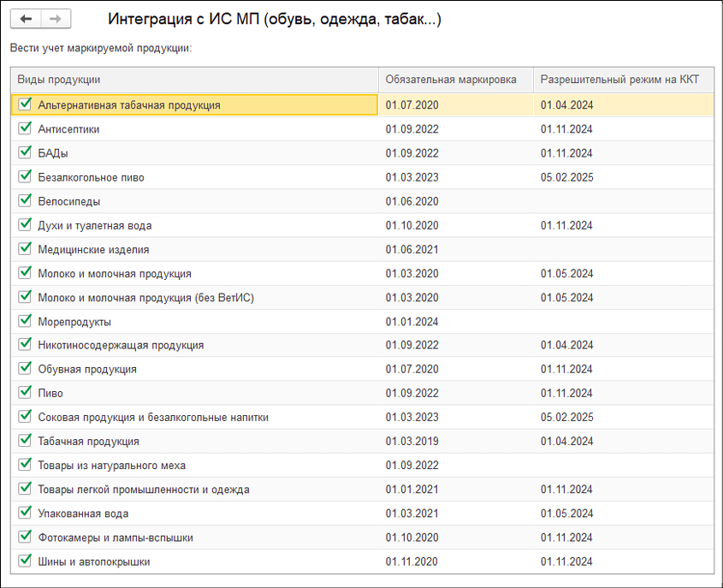Viewport: 723px width, 588px height.
Task: Click the 01.06.2021 date for Медицинские изделия
Action: pos(412,250)
